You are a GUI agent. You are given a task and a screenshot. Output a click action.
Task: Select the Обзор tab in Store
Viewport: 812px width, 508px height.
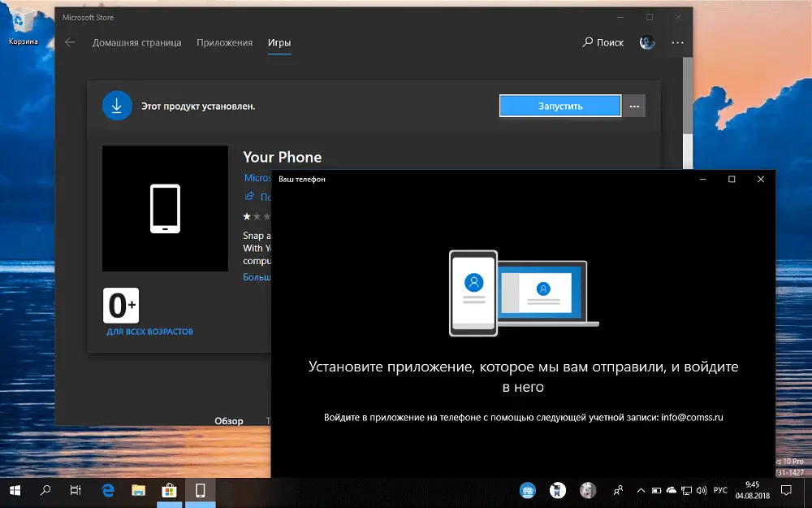tap(229, 421)
